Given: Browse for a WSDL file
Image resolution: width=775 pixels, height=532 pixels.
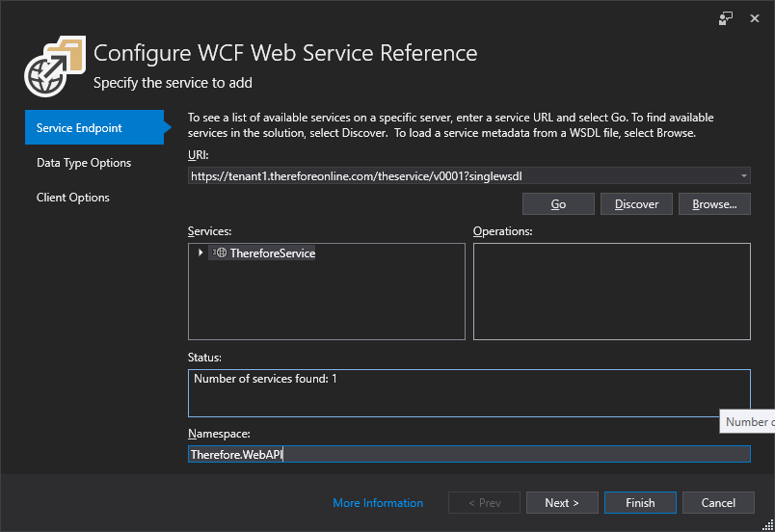Looking at the screenshot, I should 714,204.
